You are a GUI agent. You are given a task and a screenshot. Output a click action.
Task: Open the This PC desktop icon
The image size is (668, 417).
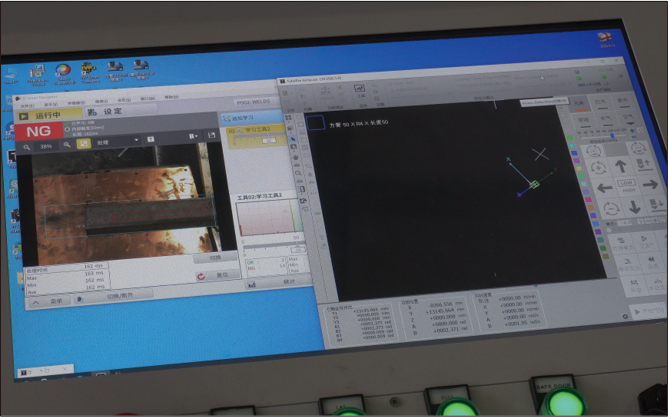pyautogui.click(x=11, y=77)
